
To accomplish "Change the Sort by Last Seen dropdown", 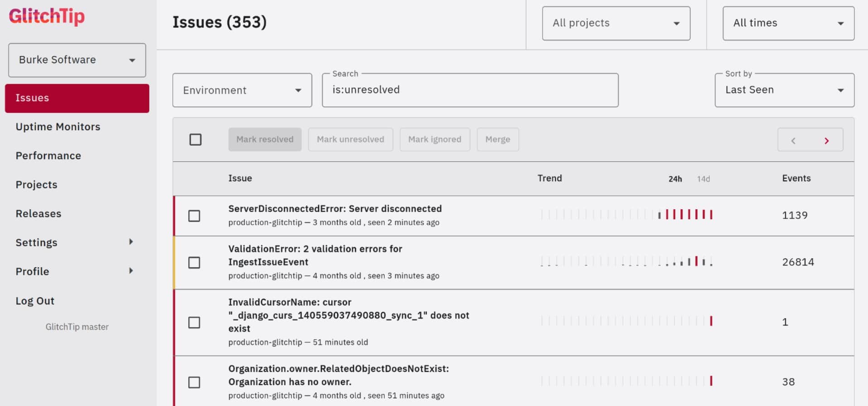I will pos(784,90).
